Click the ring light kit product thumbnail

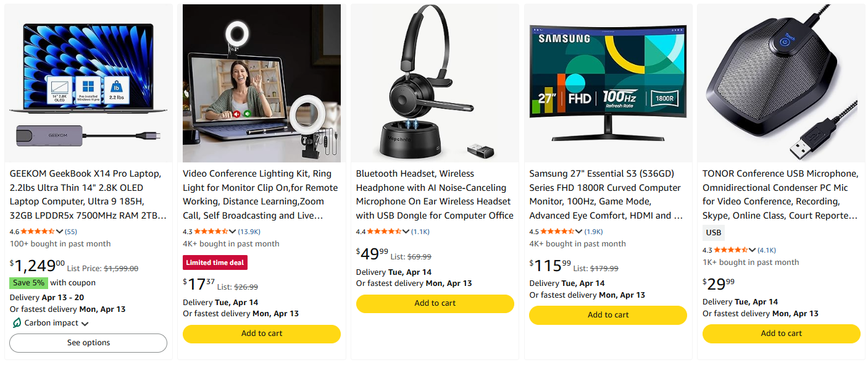[261, 83]
